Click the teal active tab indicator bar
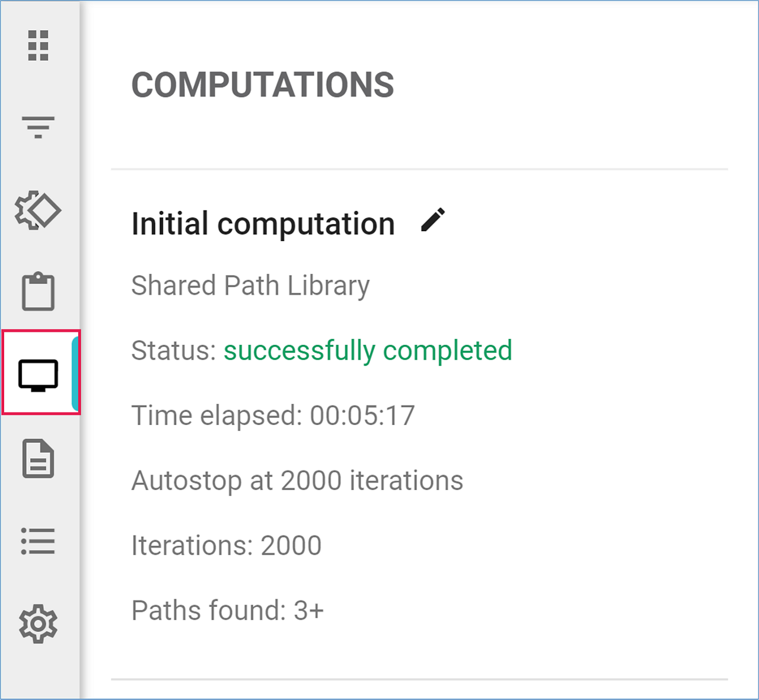 pyautogui.click(x=75, y=373)
